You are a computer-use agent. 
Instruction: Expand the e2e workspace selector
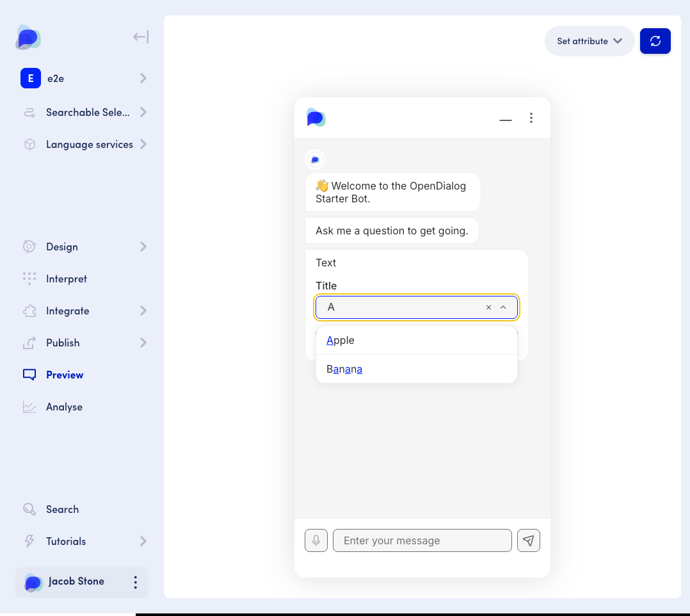[x=143, y=78]
